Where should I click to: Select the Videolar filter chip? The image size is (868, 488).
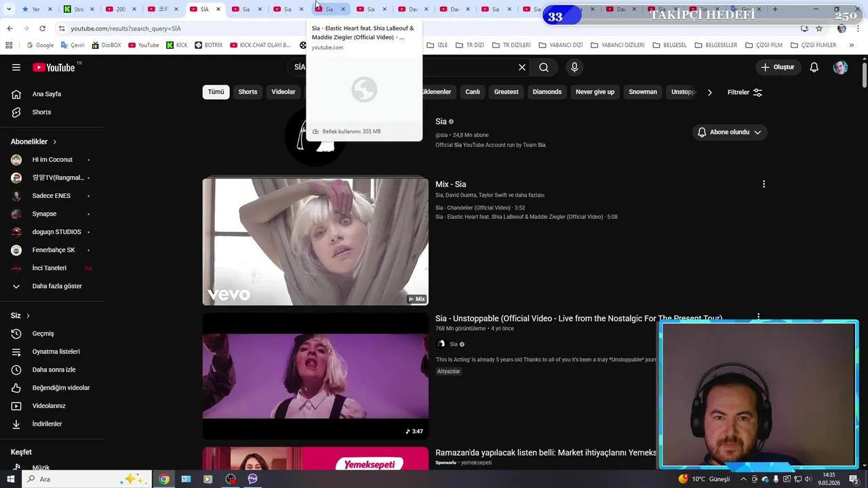[283, 92]
